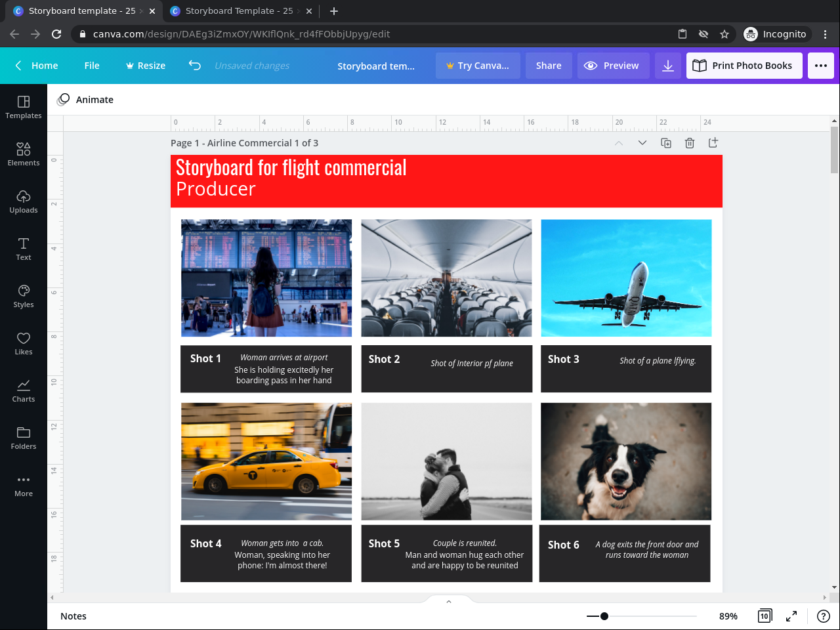Screen dimensions: 840x630
Task: Open the Elements side panel
Action: (x=24, y=154)
